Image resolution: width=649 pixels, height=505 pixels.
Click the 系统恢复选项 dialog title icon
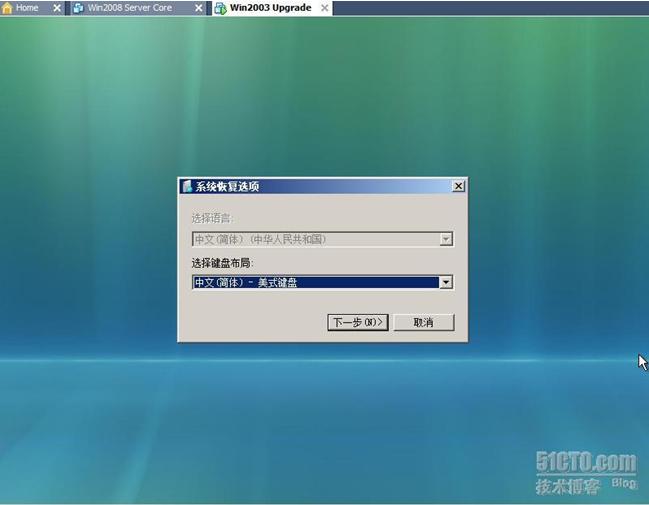click(x=187, y=186)
